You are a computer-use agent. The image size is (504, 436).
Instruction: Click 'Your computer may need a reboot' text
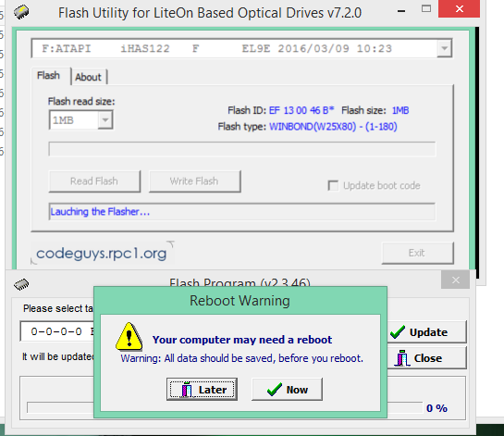pos(242,340)
